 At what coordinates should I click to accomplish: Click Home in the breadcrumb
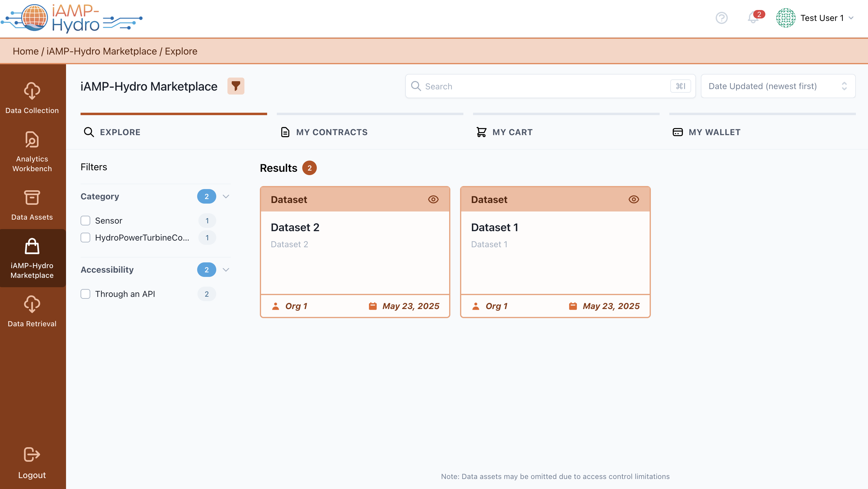(x=26, y=51)
